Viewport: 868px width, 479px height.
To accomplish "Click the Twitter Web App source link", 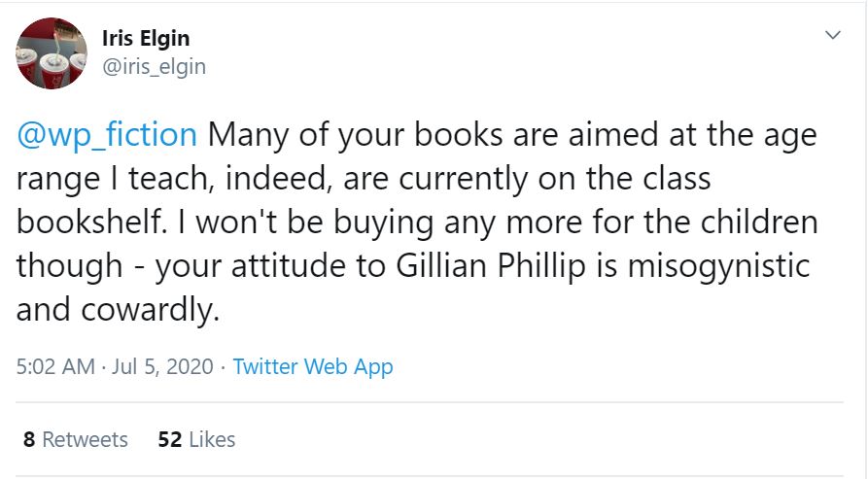I will 313,366.
